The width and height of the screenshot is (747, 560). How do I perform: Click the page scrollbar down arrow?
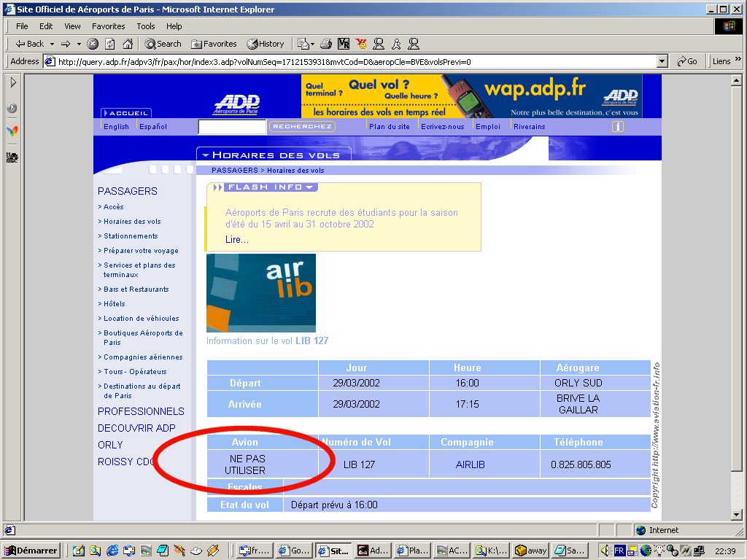coord(736,515)
